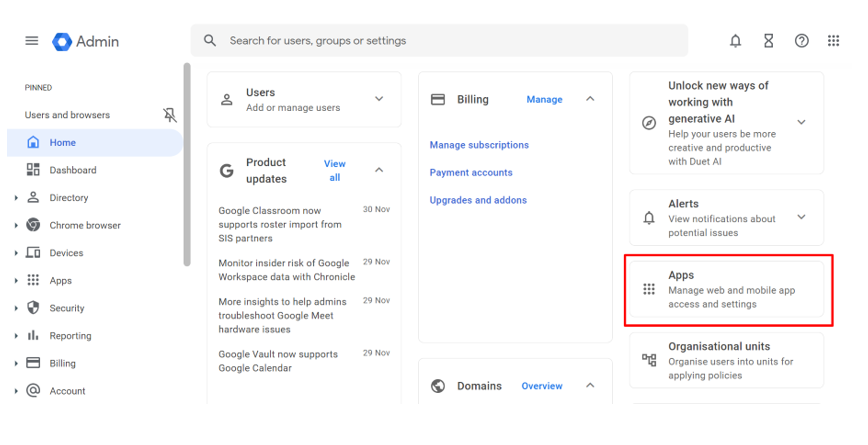Unpin the Users and browsers section
This screenshot has height=445, width=868.
click(x=170, y=115)
